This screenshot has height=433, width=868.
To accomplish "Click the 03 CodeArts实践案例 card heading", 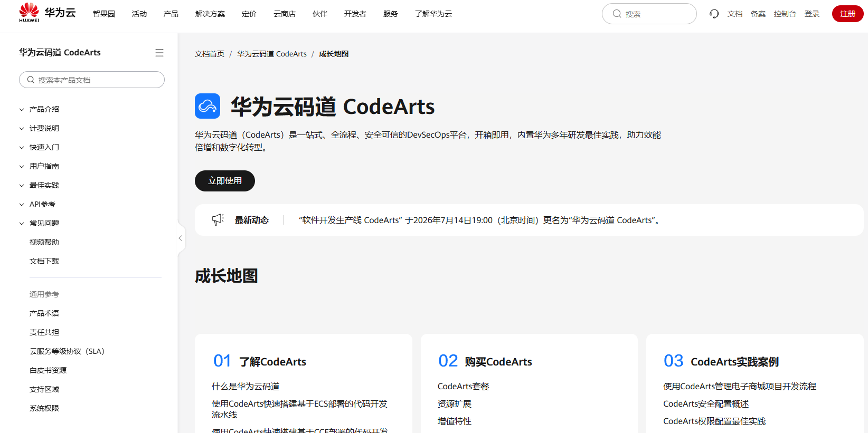I will [721, 361].
